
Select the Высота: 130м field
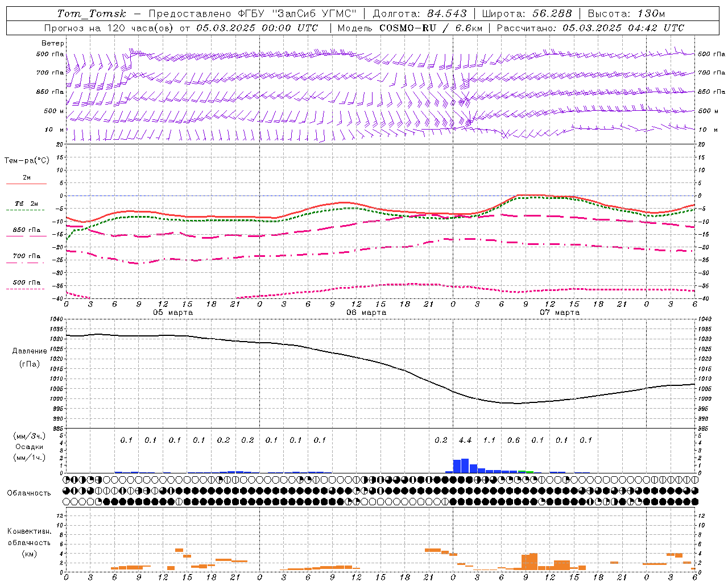click(626, 14)
